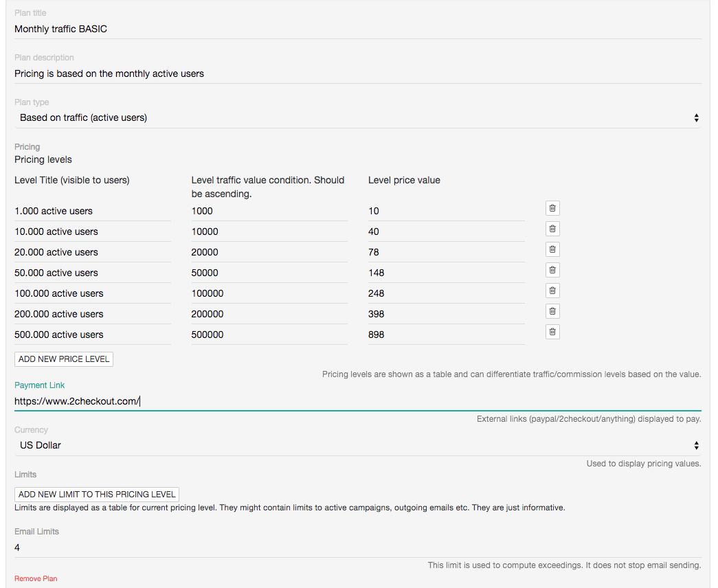Delete the 50.000 active users price level
The image size is (718, 588).
(552, 270)
